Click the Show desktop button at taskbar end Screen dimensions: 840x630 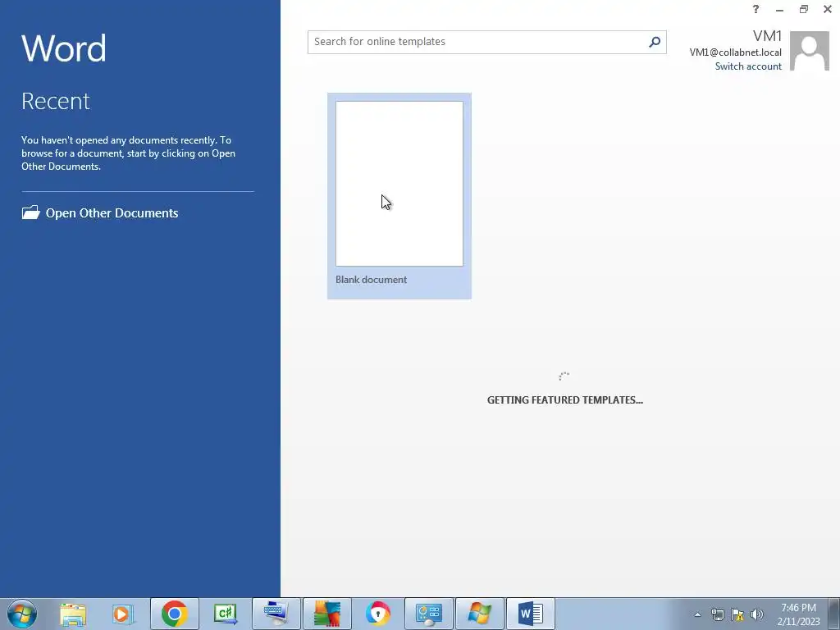click(x=834, y=614)
